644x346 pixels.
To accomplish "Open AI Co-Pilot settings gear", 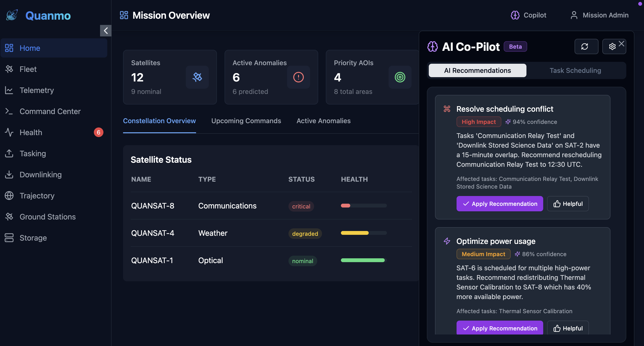I will (x=612, y=46).
